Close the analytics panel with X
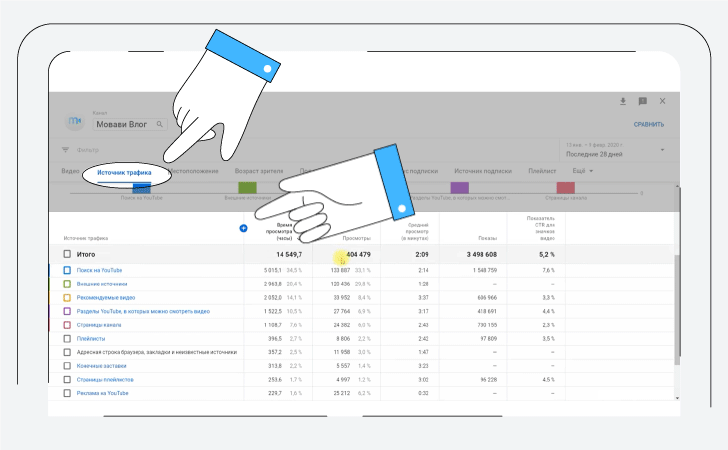This screenshot has width=728, height=450. 662,101
